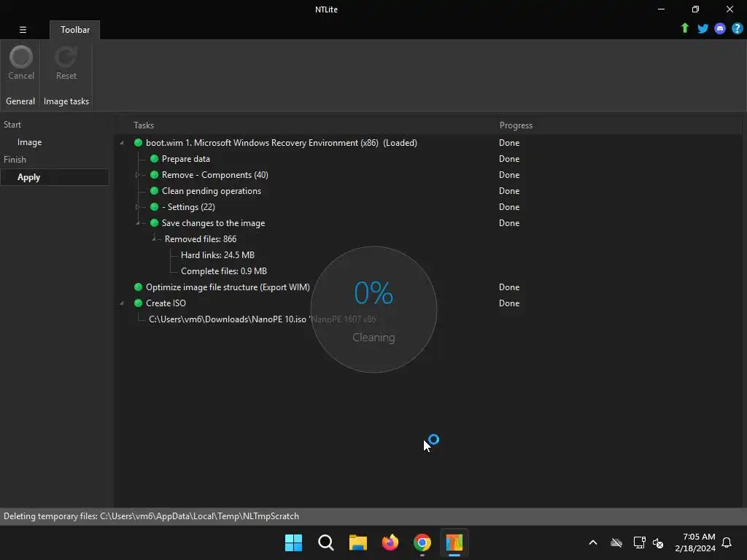Click green dot beside Prepare data
Image resolution: width=747 pixels, height=560 pixels.
pos(154,158)
